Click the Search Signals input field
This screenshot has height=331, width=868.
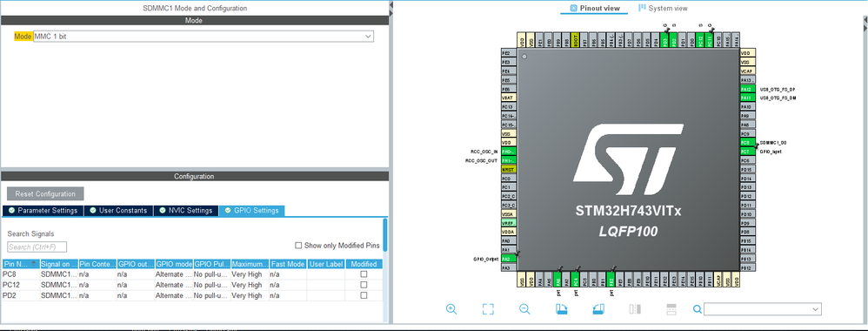tap(37, 247)
